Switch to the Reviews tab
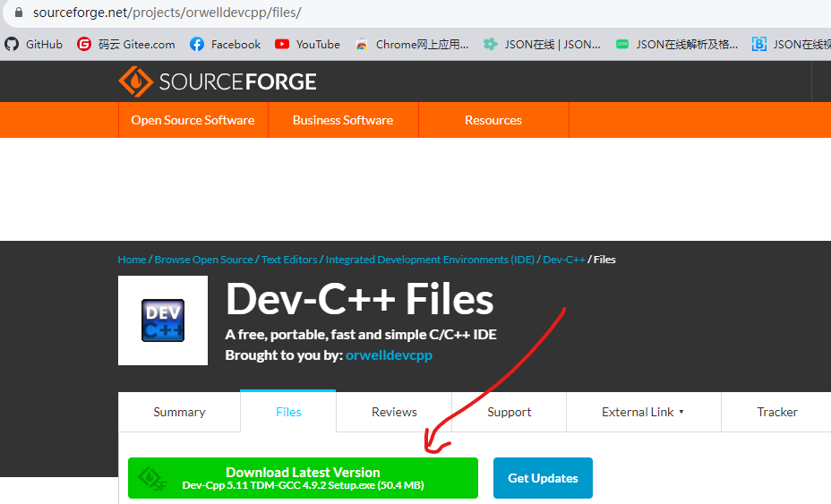This screenshot has height=504, width=831. (394, 413)
